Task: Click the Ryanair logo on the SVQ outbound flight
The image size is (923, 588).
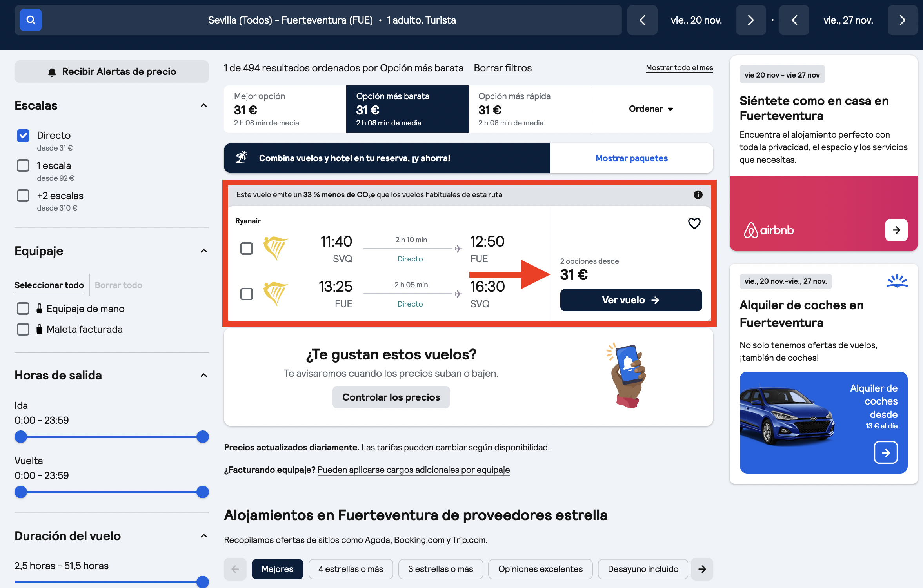Action: click(275, 248)
